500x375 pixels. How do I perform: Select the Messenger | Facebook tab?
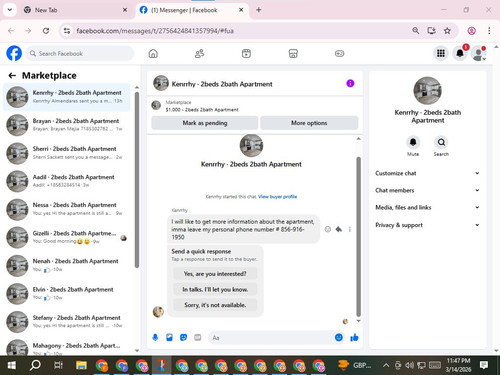(x=191, y=10)
